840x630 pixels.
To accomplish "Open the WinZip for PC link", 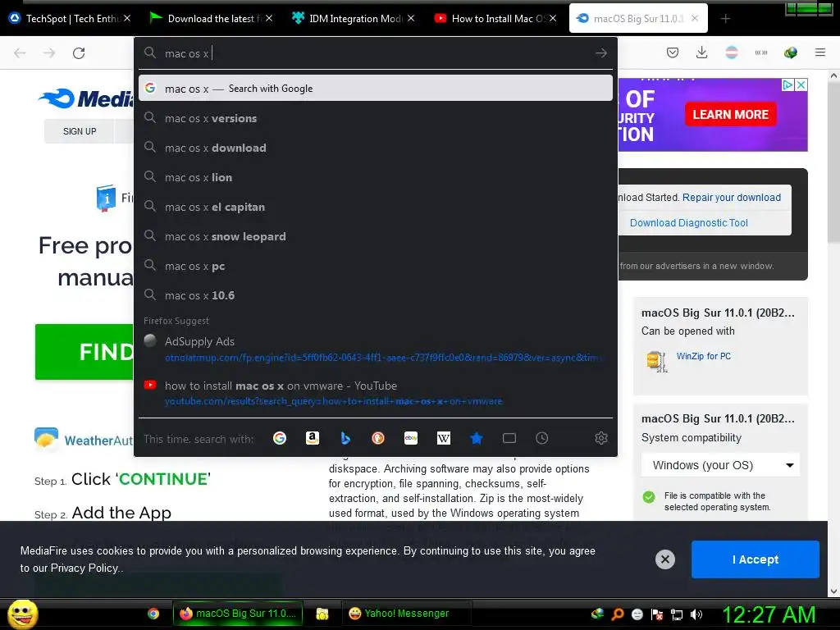I will (703, 356).
